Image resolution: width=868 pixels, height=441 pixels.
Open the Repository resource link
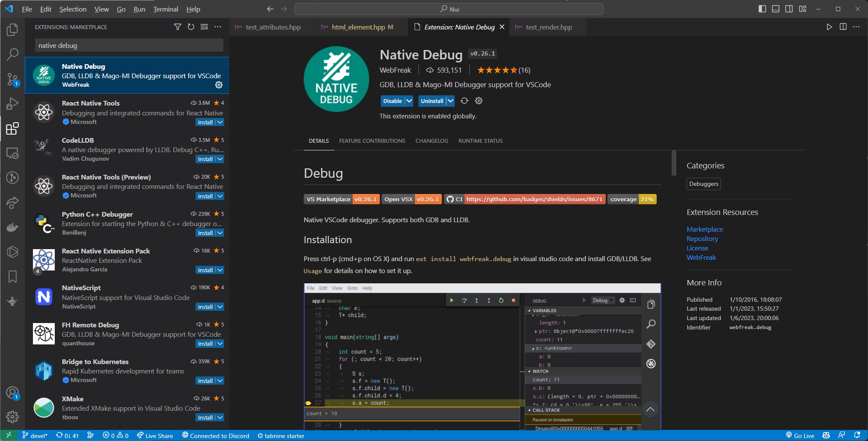(x=702, y=238)
